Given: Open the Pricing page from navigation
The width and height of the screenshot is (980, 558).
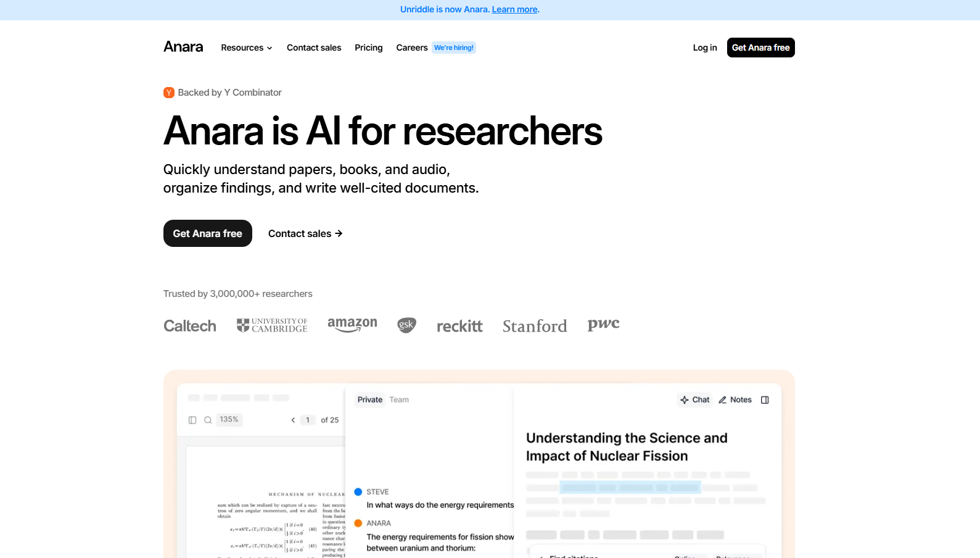Looking at the screenshot, I should tap(368, 48).
